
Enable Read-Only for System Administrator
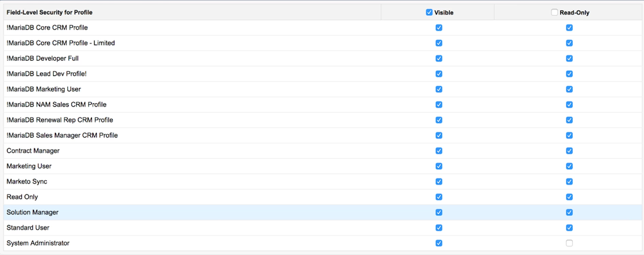click(x=569, y=243)
